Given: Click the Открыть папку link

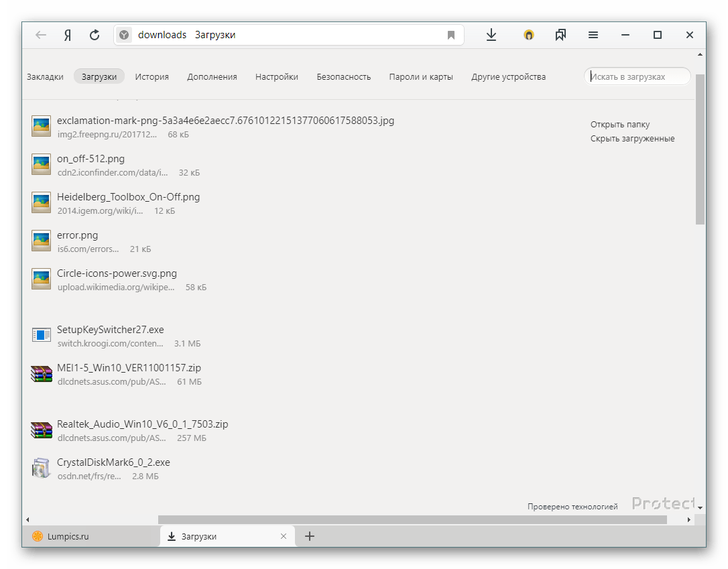Looking at the screenshot, I should (619, 124).
